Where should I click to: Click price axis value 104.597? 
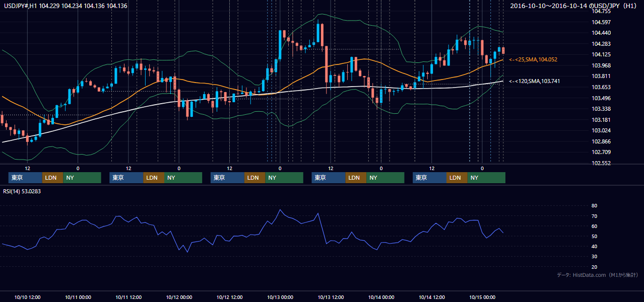[601, 22]
